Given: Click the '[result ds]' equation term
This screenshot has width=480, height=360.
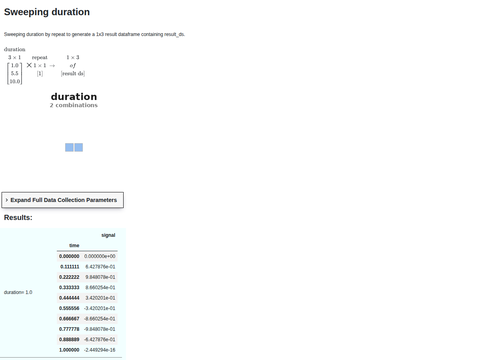Looking at the screenshot, I should tap(73, 73).
